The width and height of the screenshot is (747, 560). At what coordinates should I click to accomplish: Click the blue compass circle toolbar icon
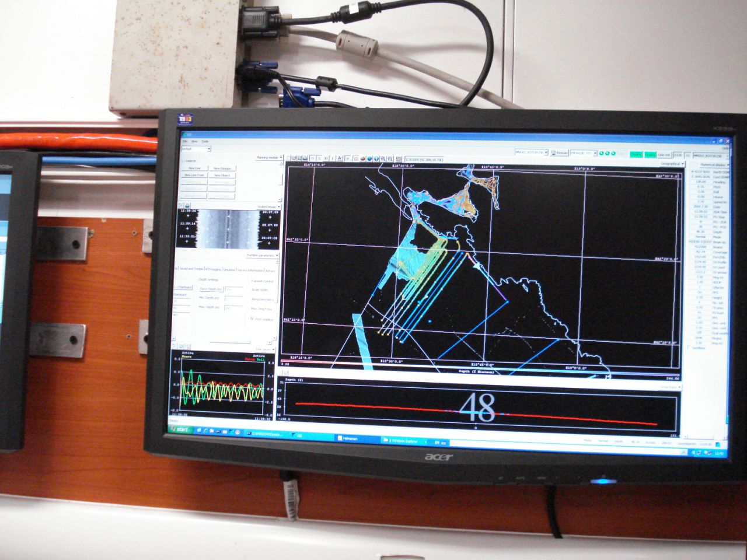coord(376,159)
